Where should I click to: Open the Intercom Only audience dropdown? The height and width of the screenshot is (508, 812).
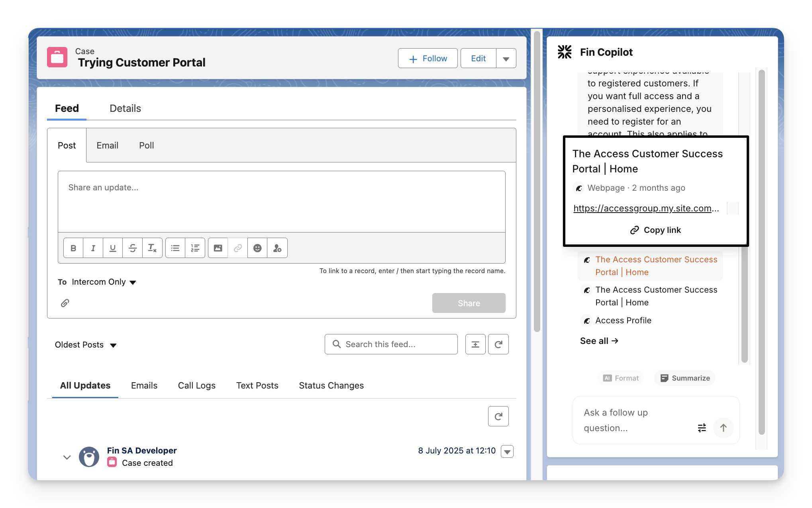pyautogui.click(x=104, y=282)
